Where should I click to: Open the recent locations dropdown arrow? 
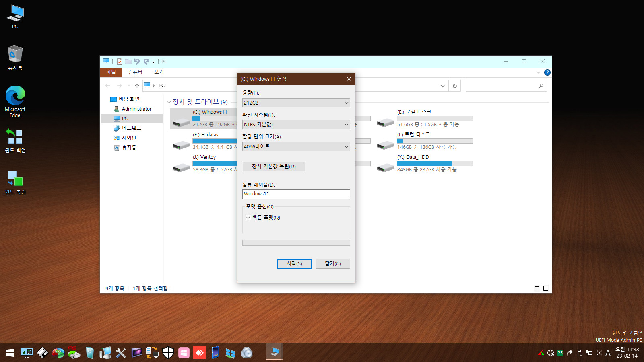pos(129,86)
